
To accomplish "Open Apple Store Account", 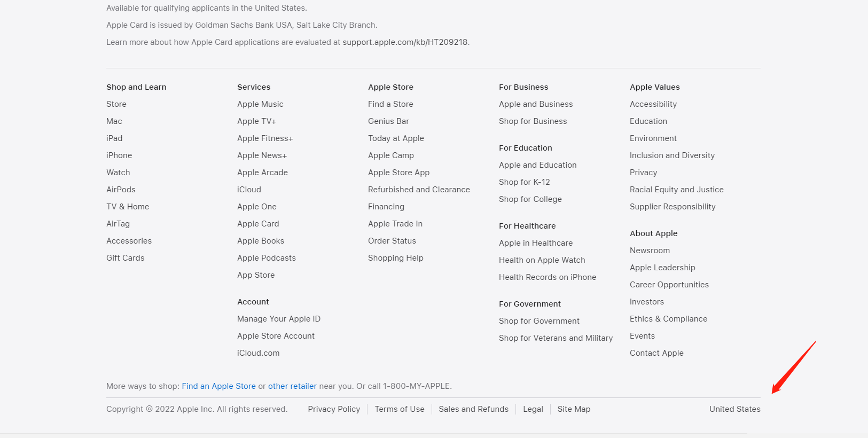I will (276, 336).
